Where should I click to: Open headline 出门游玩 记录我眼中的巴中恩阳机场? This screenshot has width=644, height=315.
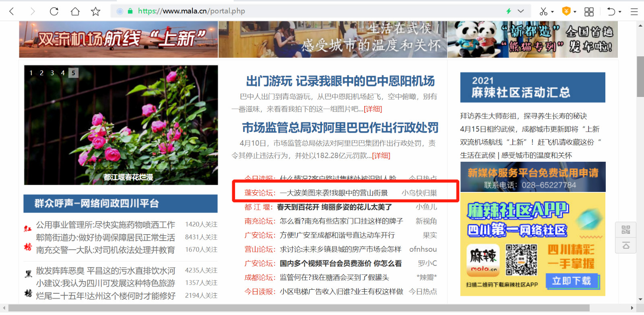(340, 81)
